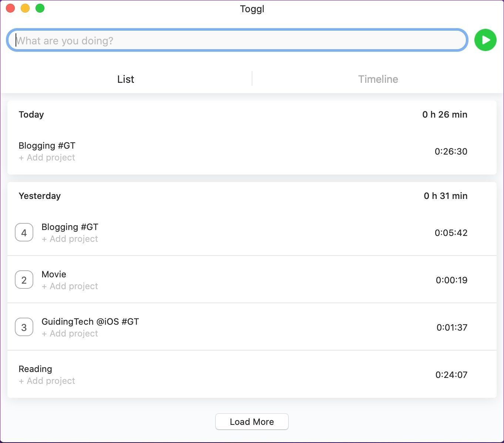The width and height of the screenshot is (504, 443).
Task: Switch to the Timeline tab
Action: coord(378,79)
